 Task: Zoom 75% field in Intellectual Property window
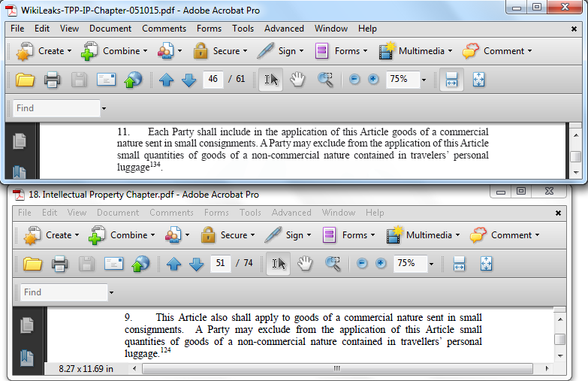(410, 264)
